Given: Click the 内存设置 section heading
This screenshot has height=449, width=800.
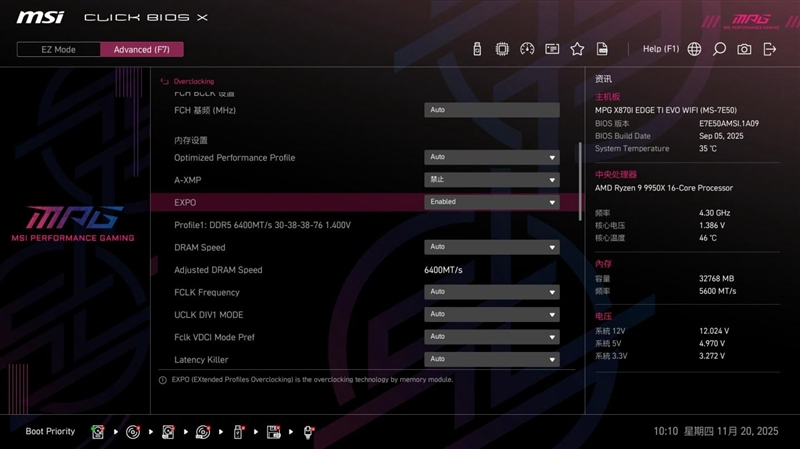Looking at the screenshot, I should point(191,140).
